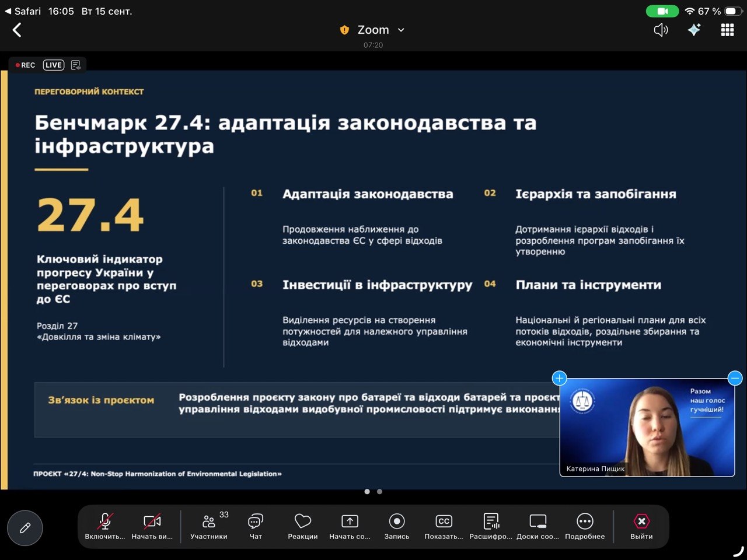This screenshot has width=747, height=560.
Task: Tap the speaker audio output icon
Action: [x=661, y=30]
